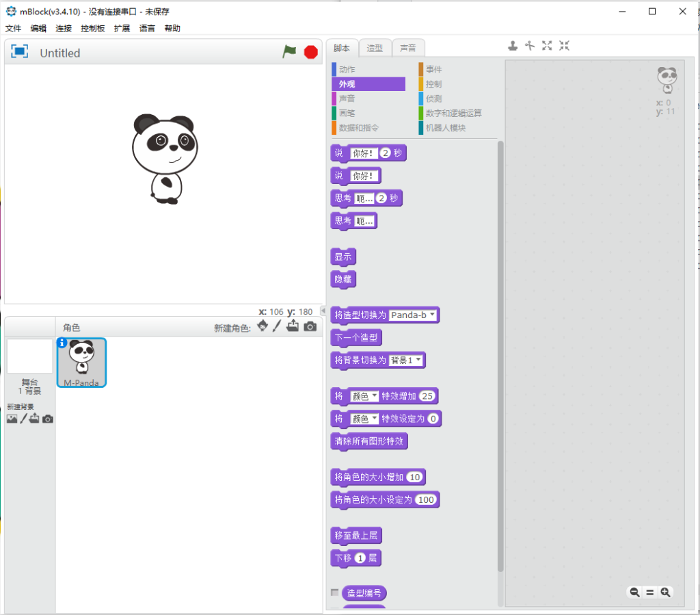Select the 机器人模块 category

[x=445, y=128]
